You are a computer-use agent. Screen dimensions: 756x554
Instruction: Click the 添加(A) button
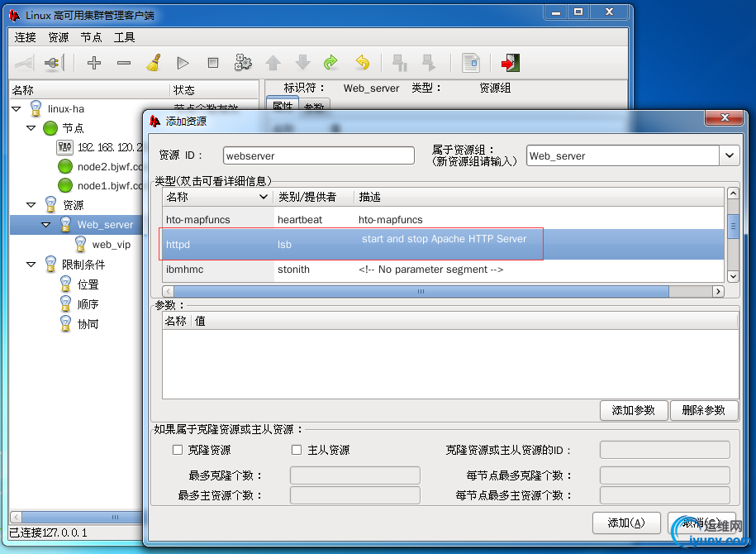(x=626, y=523)
